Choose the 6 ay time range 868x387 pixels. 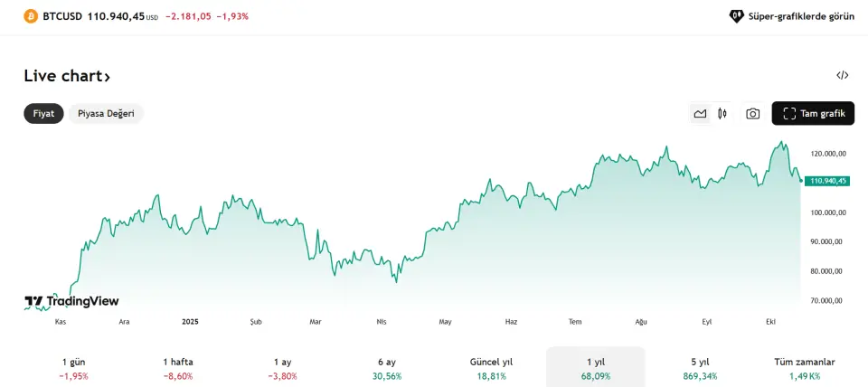pyautogui.click(x=387, y=367)
